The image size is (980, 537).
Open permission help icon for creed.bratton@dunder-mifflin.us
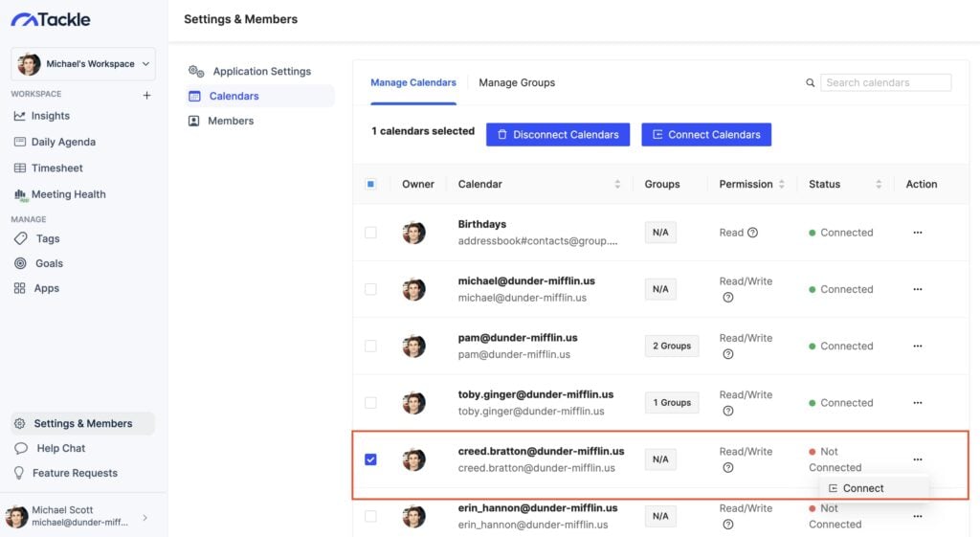coord(728,468)
